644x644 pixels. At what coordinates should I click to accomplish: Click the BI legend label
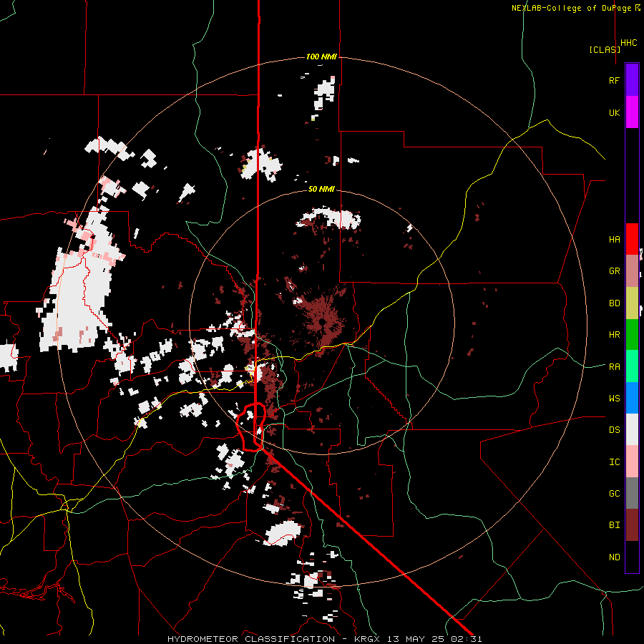click(614, 525)
